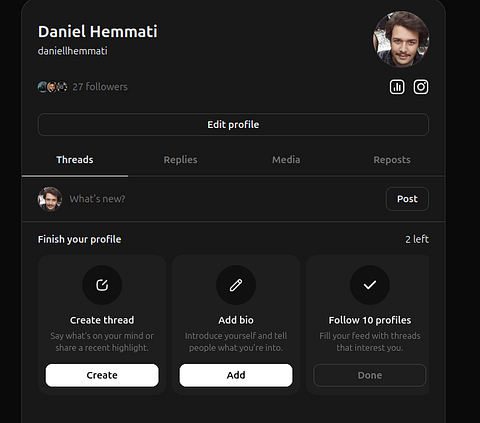Click the Done button

click(x=370, y=375)
